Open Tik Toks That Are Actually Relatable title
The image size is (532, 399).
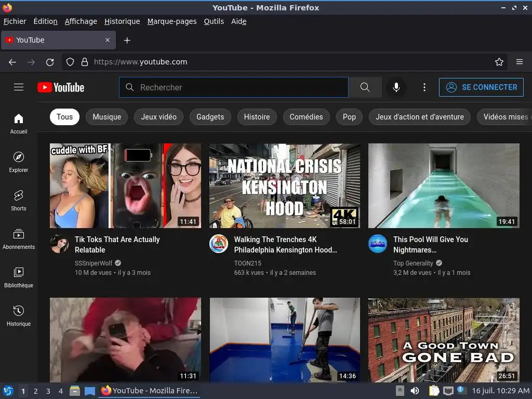click(x=117, y=245)
